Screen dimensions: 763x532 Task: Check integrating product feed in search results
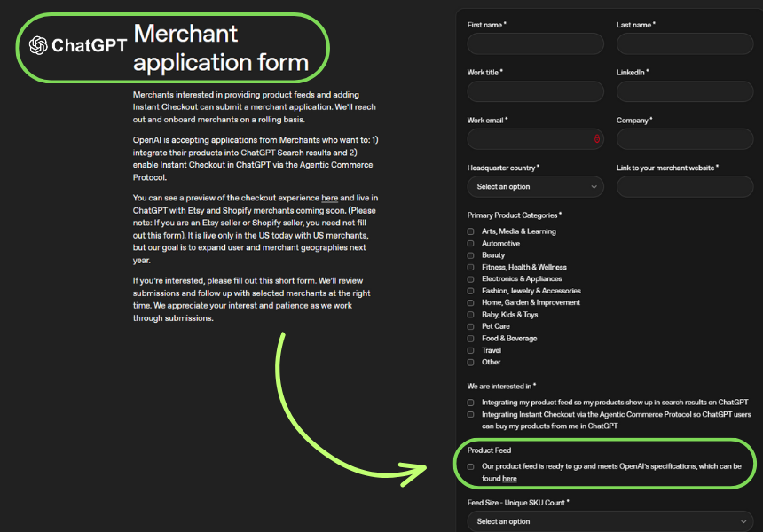click(x=470, y=403)
